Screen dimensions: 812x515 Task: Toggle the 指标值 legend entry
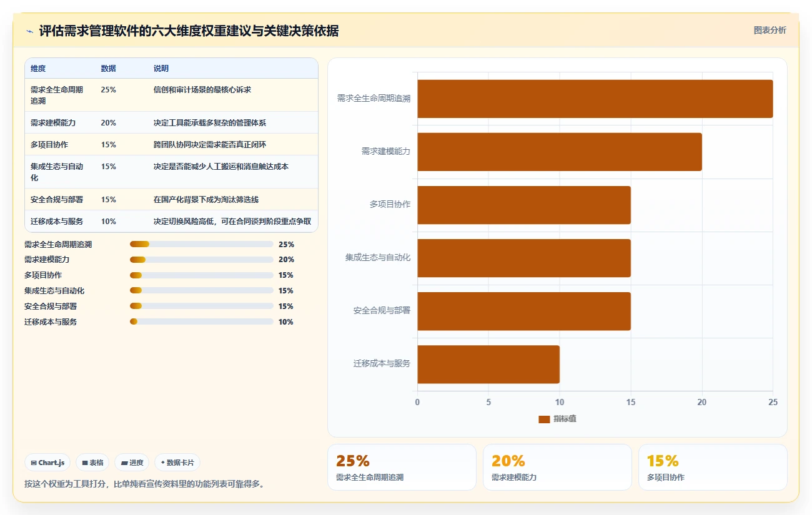[x=557, y=419]
